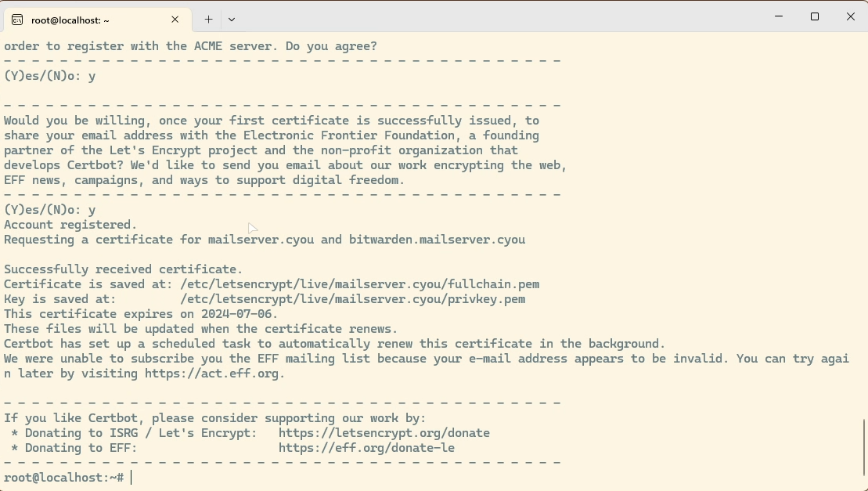Click the bitwarden.mailserver.cyou domain text
Screen dimensions: 868x491
(437, 240)
